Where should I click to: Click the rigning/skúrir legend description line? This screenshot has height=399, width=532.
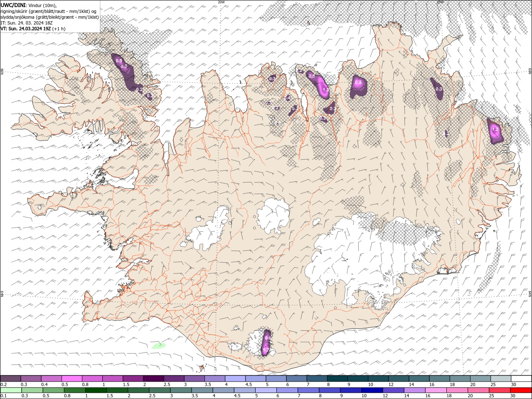pos(49,11)
